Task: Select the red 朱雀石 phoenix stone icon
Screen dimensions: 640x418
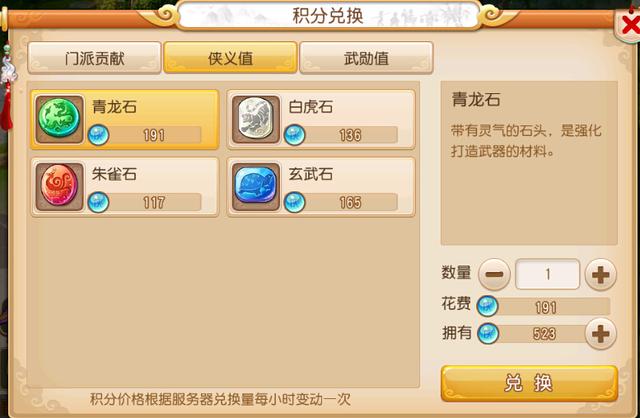Action: [x=59, y=187]
